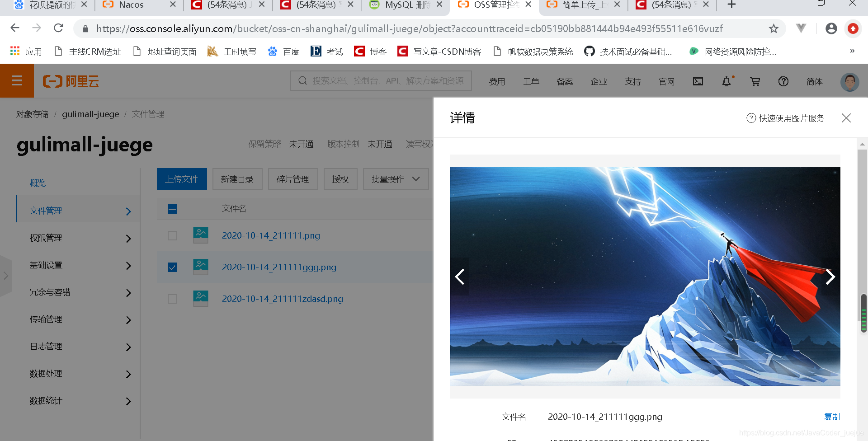Open 工单 in top navigation
The image size is (868, 441).
pos(531,81)
